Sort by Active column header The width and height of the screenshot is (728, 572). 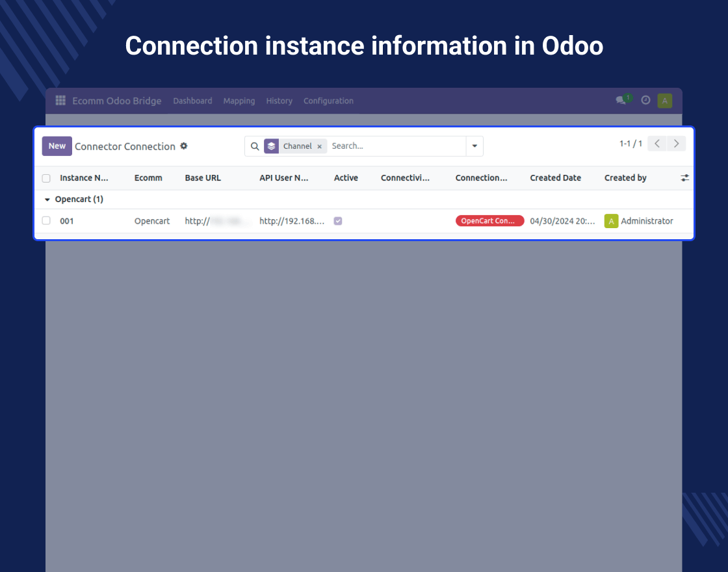tap(346, 178)
